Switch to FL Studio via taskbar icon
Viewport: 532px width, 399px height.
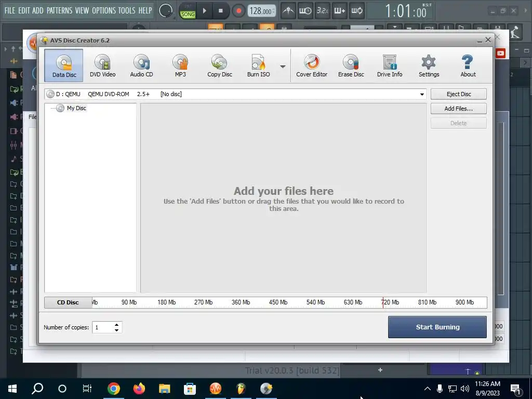point(241,389)
